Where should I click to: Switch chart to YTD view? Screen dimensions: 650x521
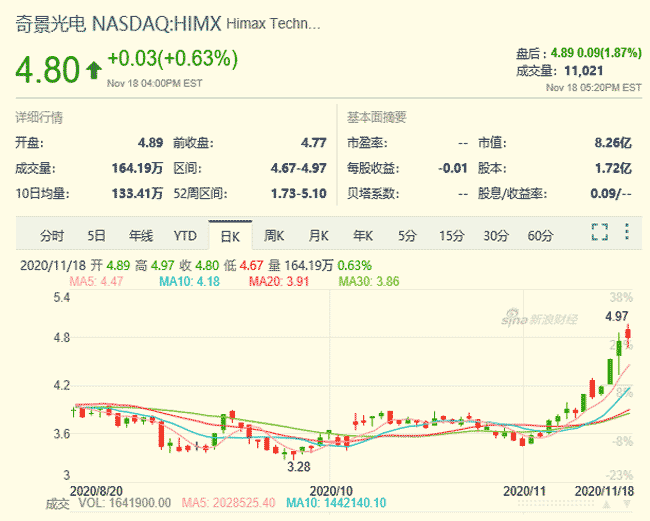[x=185, y=236]
